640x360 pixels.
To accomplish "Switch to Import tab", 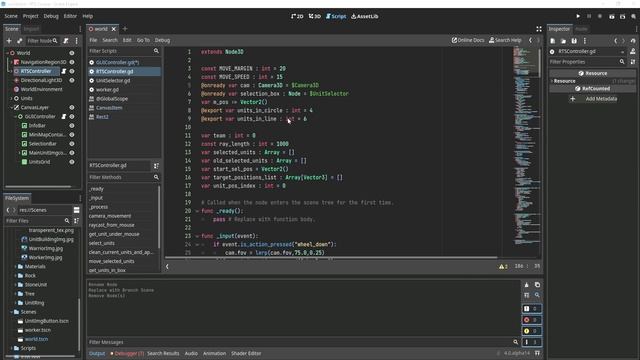I will [31, 29].
